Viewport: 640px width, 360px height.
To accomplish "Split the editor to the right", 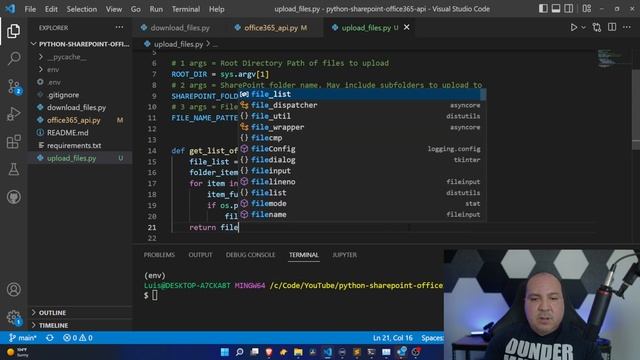I will pyautogui.click(x=612, y=27).
